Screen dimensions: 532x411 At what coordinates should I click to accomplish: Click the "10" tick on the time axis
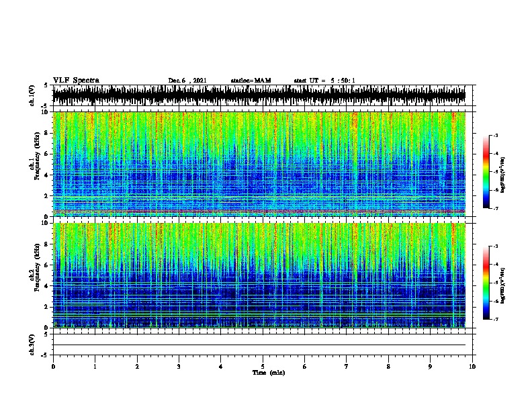tap(472, 367)
